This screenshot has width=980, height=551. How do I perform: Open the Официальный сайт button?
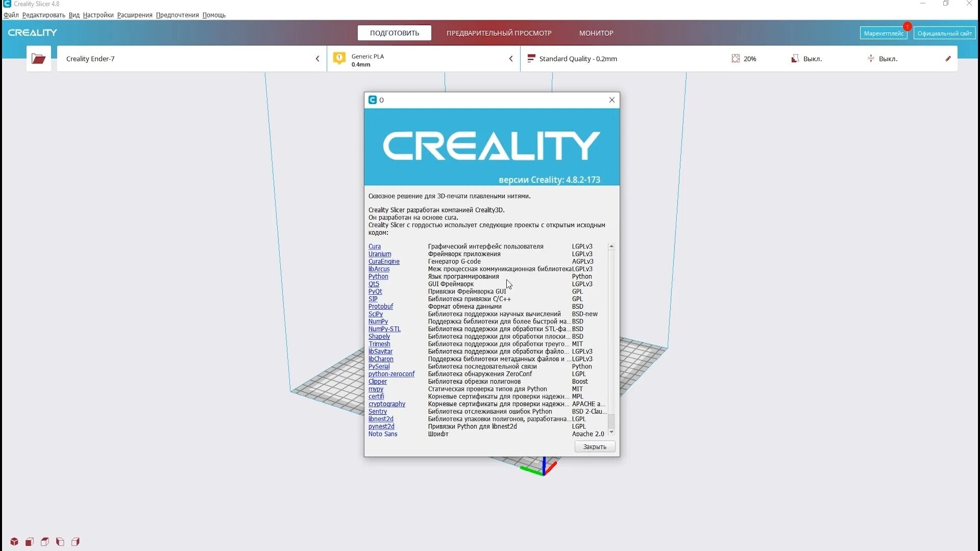point(945,33)
